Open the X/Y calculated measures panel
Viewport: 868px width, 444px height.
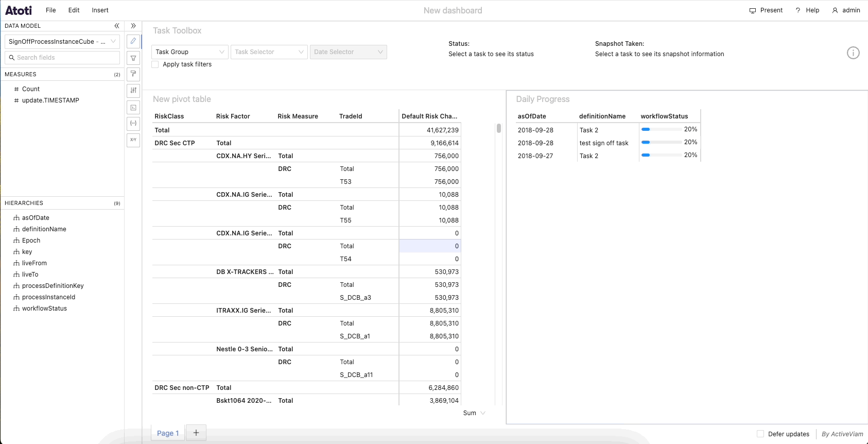point(133,140)
